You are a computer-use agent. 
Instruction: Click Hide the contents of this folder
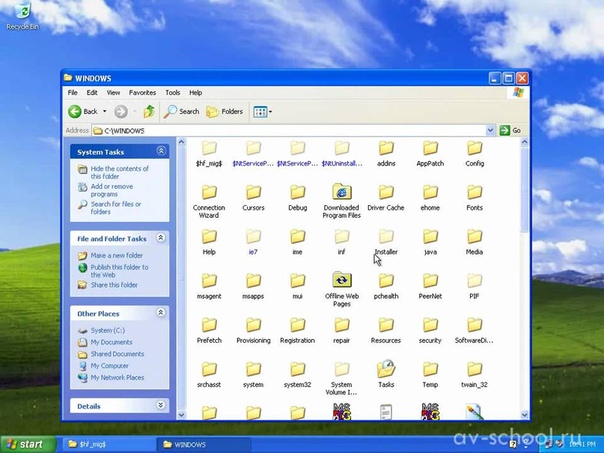(x=119, y=172)
